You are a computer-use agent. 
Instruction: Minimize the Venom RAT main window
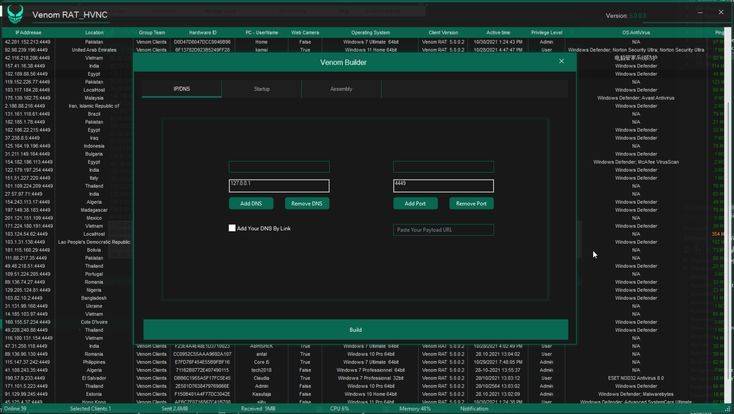[x=700, y=13]
